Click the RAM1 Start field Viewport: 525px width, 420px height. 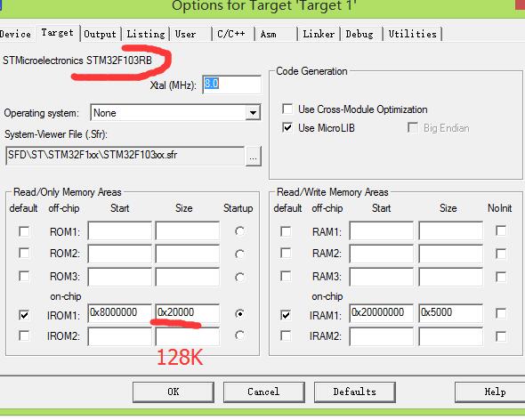coord(382,230)
